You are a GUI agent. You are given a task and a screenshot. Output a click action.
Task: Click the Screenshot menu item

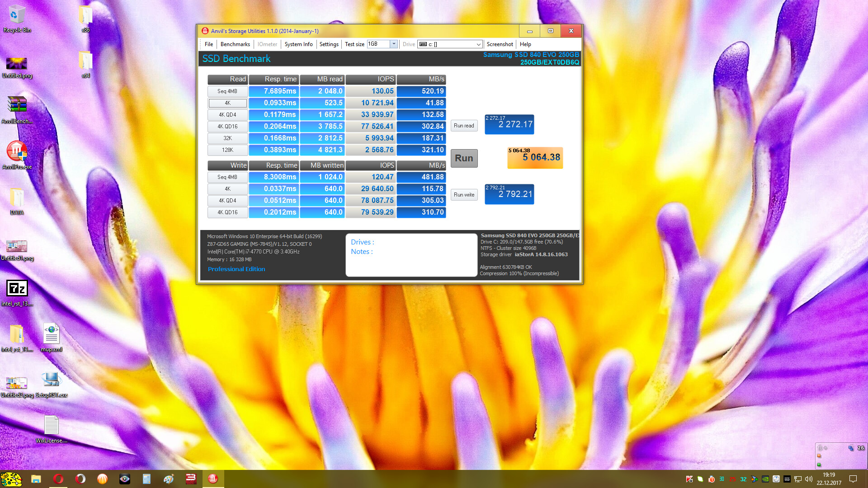[x=500, y=44]
